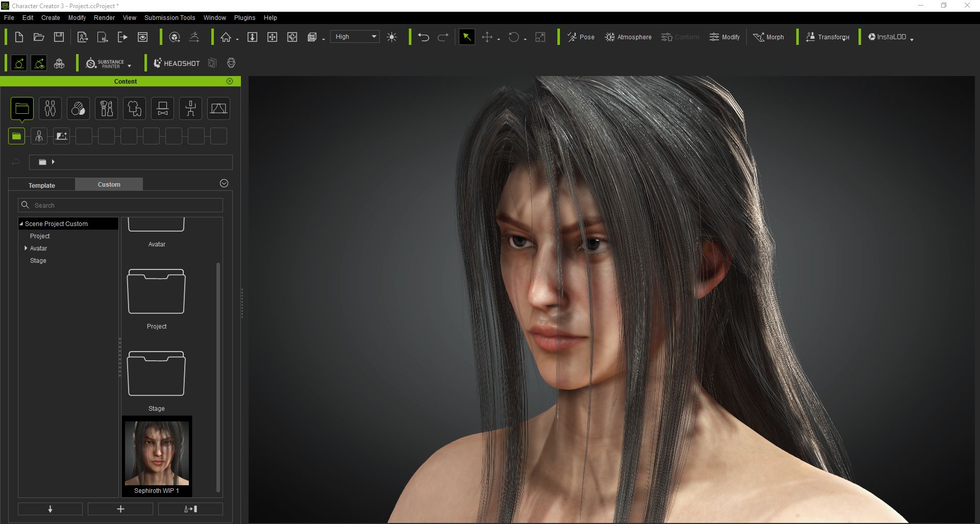Click the undo arrow
The height and width of the screenshot is (524, 980).
pyautogui.click(x=423, y=37)
